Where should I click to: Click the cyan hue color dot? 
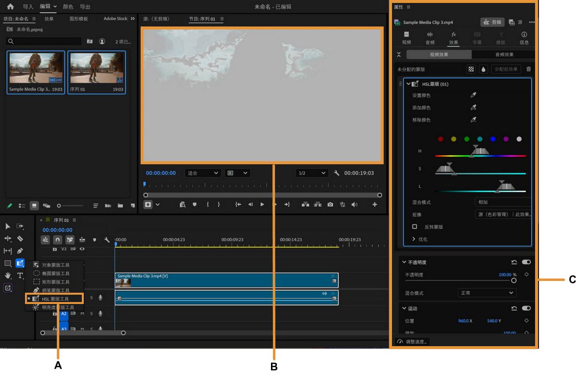pos(480,139)
